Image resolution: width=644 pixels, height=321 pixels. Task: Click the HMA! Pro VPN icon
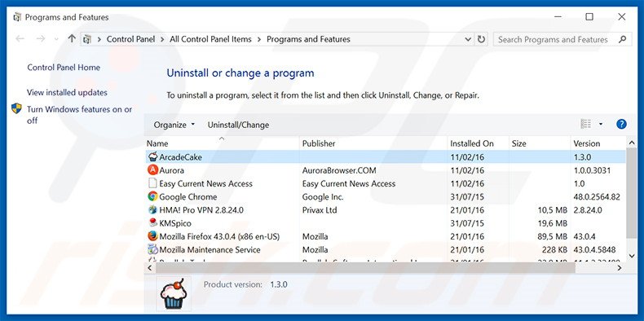[152, 209]
